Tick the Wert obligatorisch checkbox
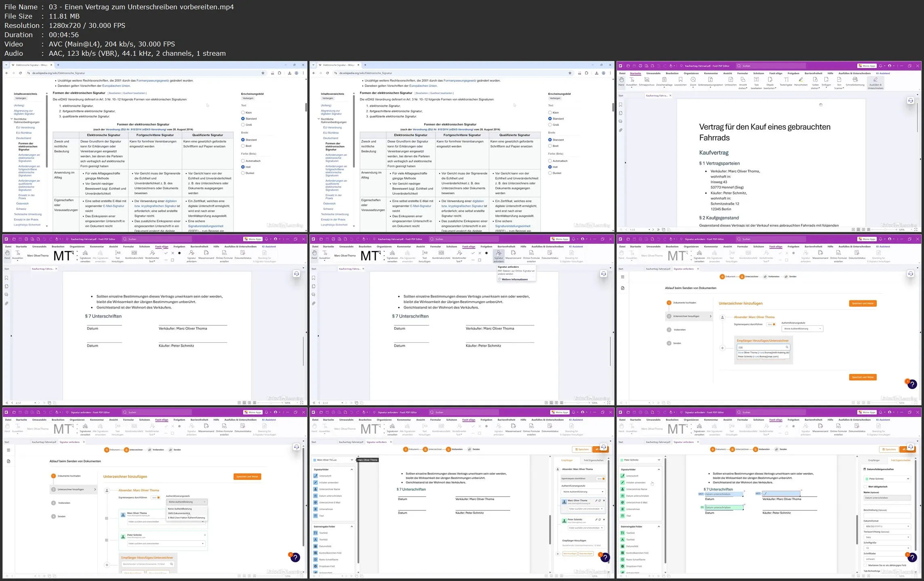The width and height of the screenshot is (924, 581). click(x=865, y=487)
